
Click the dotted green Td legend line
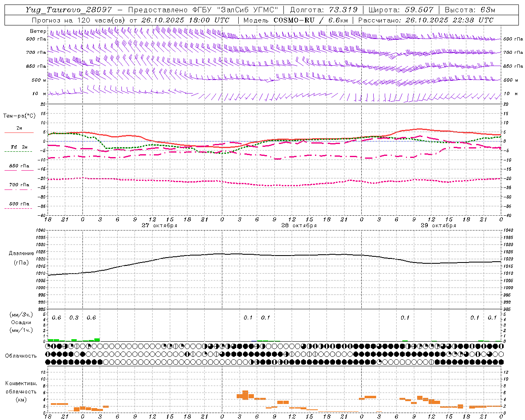[x=18, y=152]
